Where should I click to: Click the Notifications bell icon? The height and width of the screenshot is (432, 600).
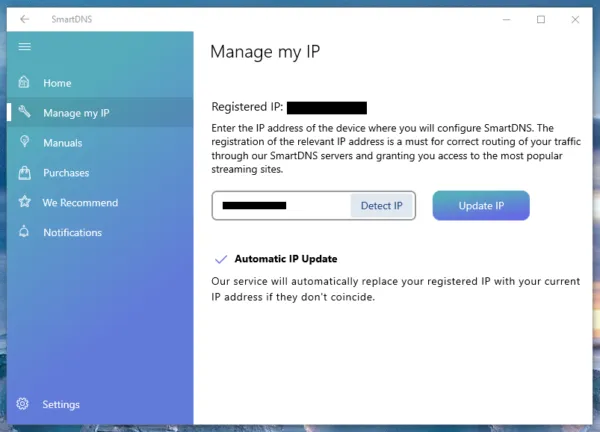[24, 231]
